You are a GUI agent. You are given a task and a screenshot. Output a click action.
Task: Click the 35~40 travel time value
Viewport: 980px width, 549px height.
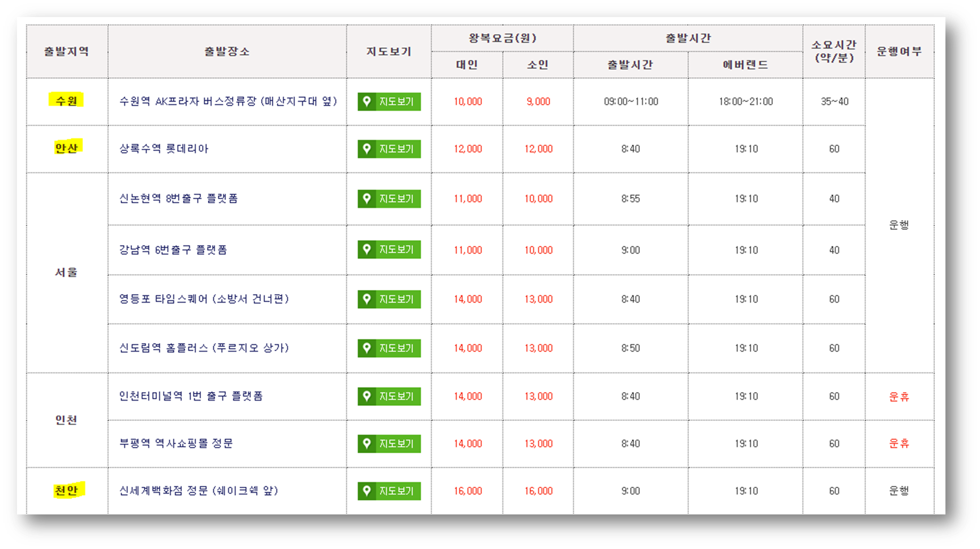[x=834, y=102]
